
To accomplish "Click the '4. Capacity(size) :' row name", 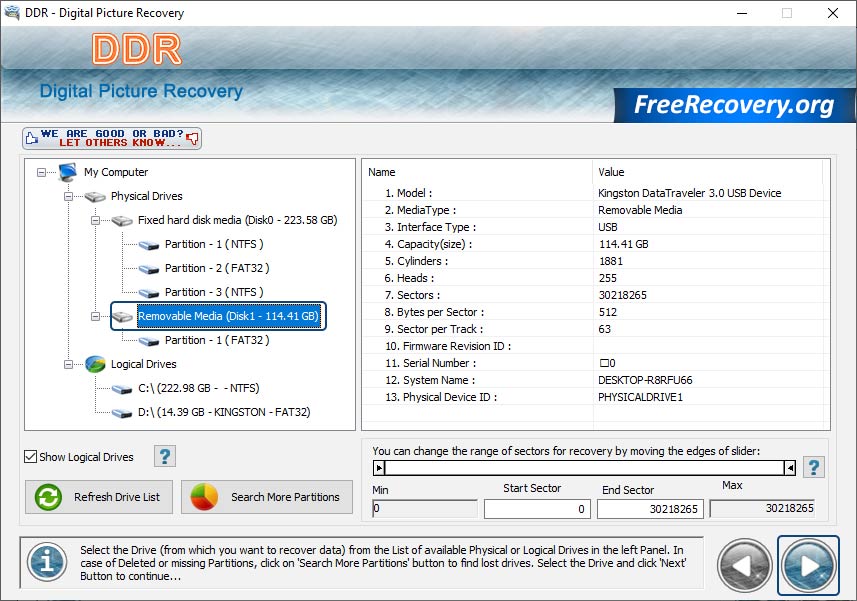I will tap(428, 244).
